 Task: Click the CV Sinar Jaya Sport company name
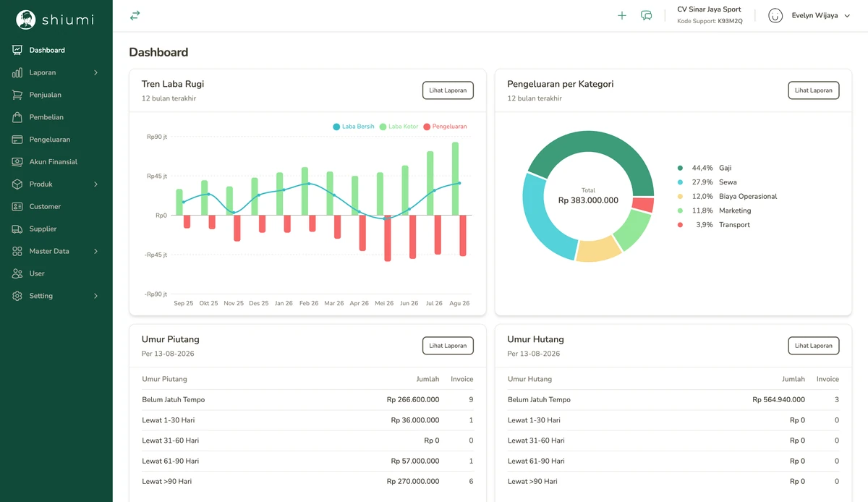point(709,9)
